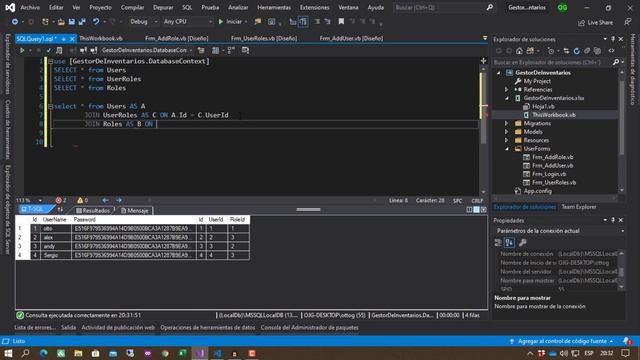Switch to the Mensaje results tab
This screenshot has height=360, width=640.
[135, 211]
